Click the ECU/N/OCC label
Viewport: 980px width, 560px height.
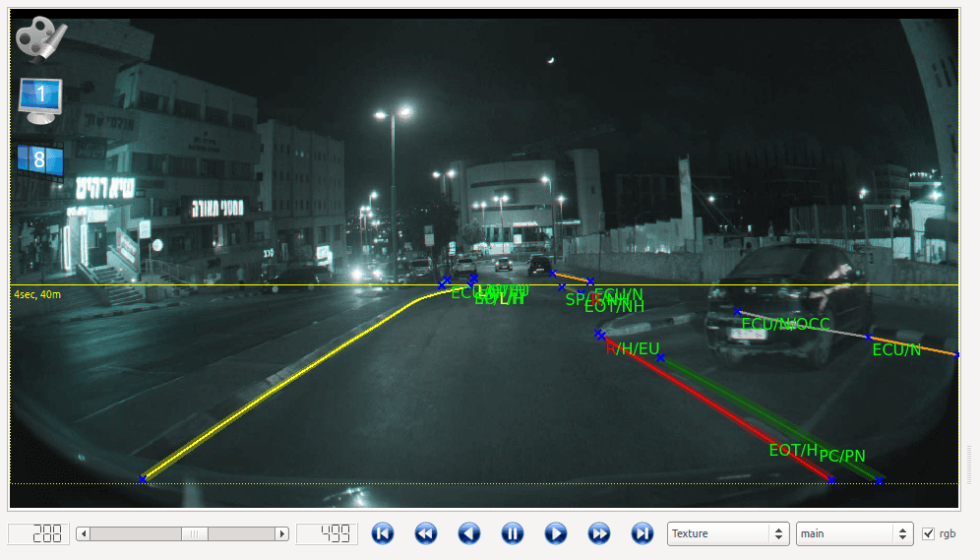[785, 324]
